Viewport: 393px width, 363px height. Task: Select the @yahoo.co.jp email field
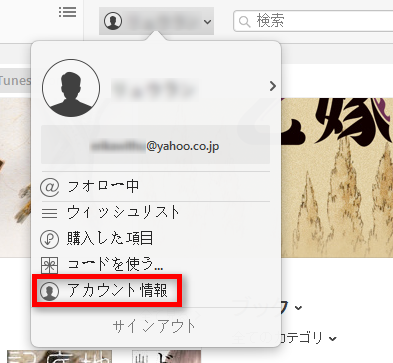pyautogui.click(x=155, y=145)
